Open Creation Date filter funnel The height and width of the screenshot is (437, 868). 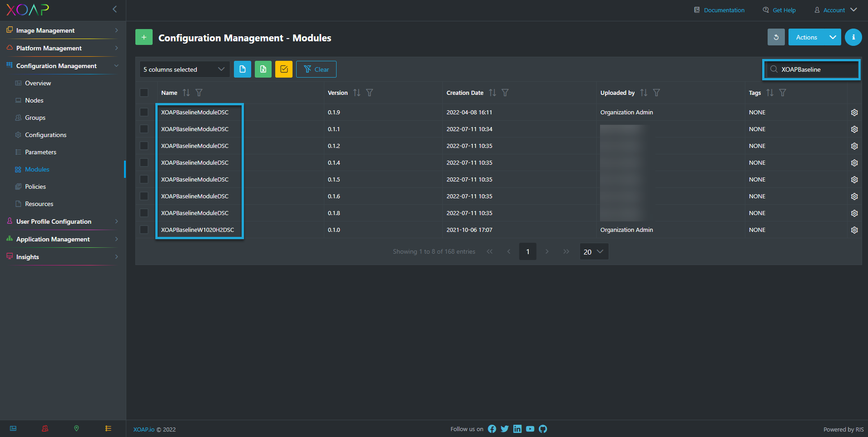point(505,93)
